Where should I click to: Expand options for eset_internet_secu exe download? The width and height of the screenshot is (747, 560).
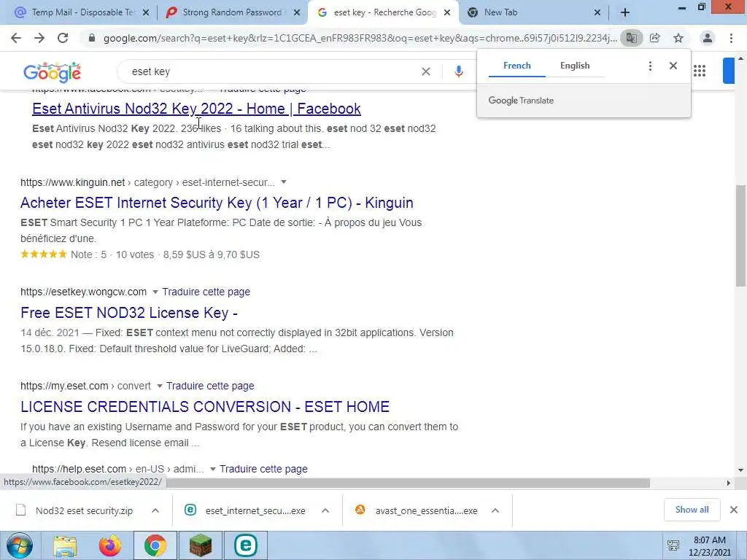click(x=325, y=510)
